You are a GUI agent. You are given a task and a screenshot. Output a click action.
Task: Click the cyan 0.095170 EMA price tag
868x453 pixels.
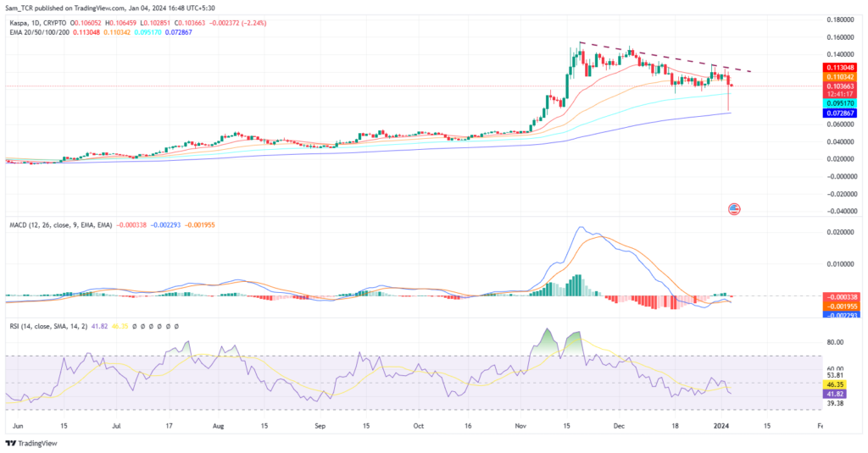pos(840,103)
